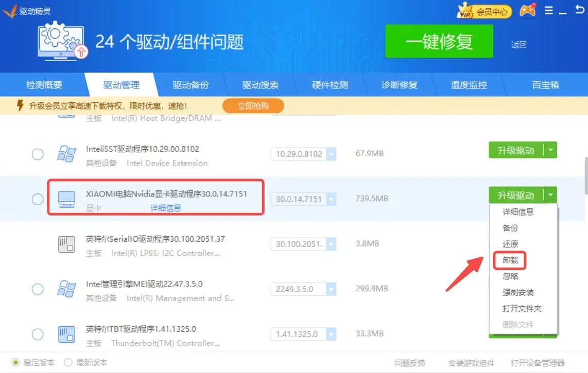The width and height of the screenshot is (588, 373).
Task: Expand the arrow next to InteliSST 升级驱动
Action: pyautogui.click(x=550, y=150)
